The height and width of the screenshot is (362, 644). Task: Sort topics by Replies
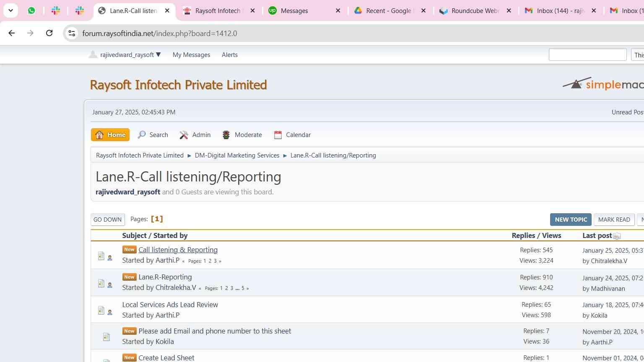point(523,235)
